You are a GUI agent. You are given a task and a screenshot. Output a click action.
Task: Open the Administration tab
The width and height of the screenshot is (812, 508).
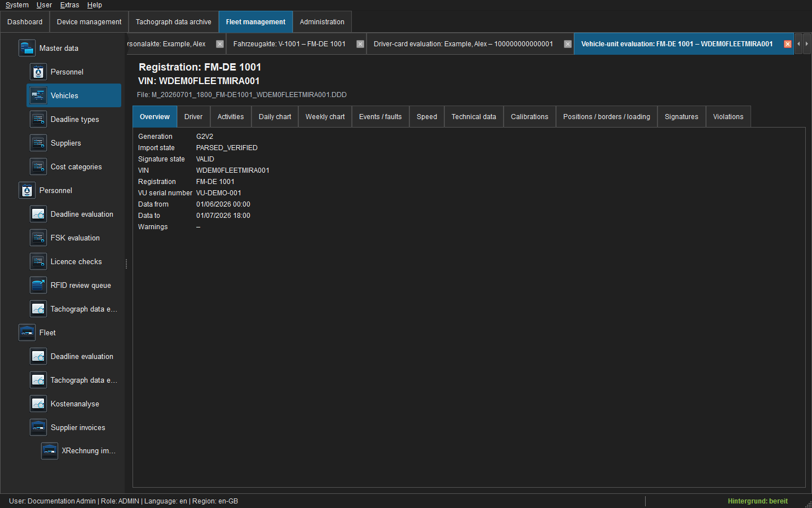click(322, 22)
